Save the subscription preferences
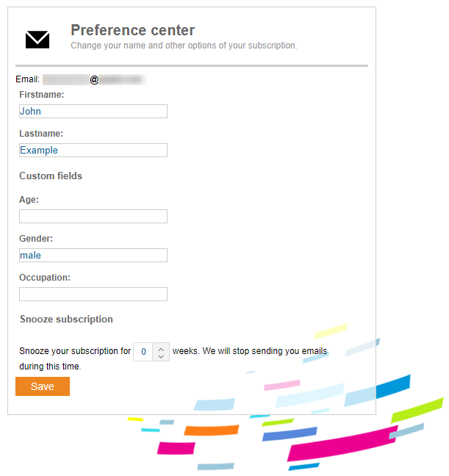The height and width of the screenshot is (476, 449). (x=43, y=386)
